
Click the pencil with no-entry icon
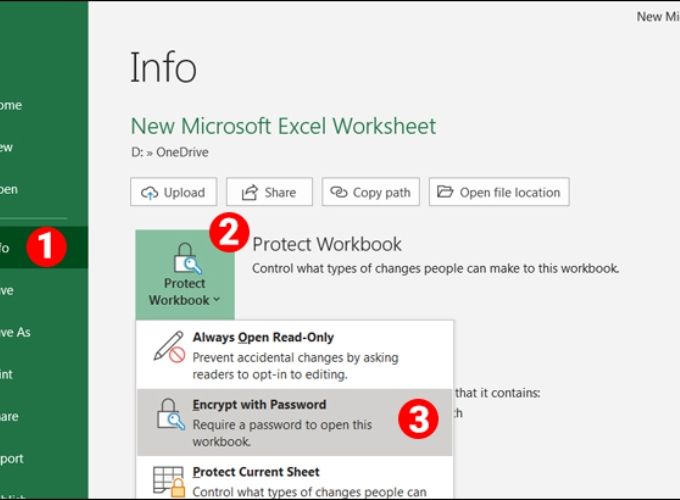tap(169, 347)
